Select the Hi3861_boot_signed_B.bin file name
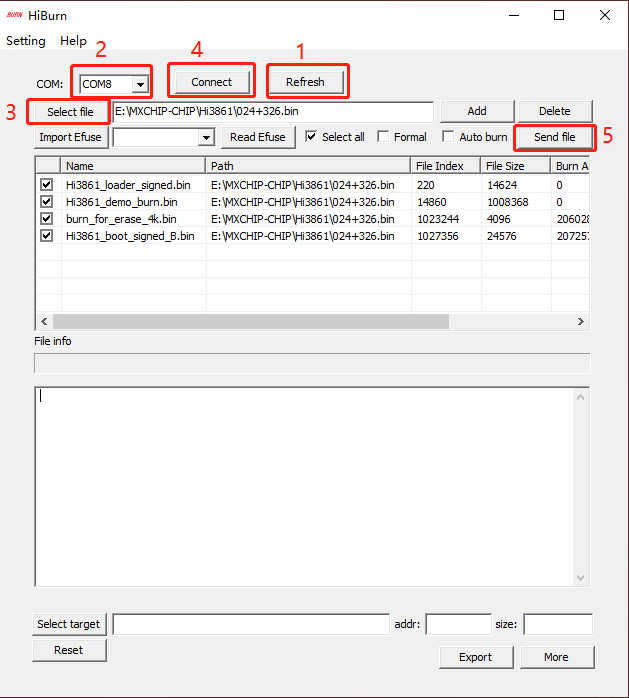 pyautogui.click(x=130, y=236)
